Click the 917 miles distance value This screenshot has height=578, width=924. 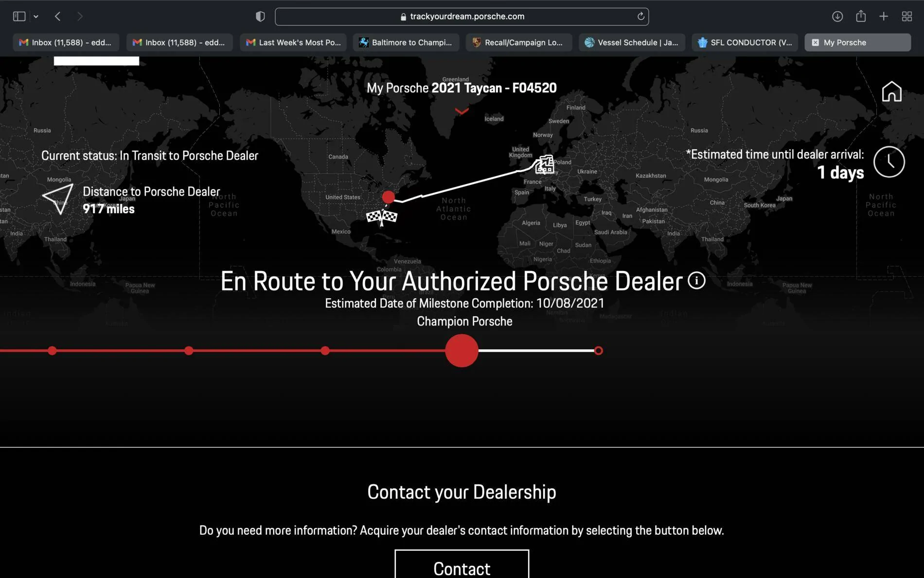click(x=108, y=209)
